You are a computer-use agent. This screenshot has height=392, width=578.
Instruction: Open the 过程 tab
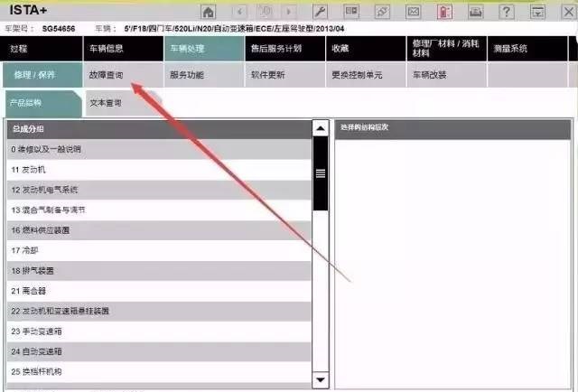(42, 49)
